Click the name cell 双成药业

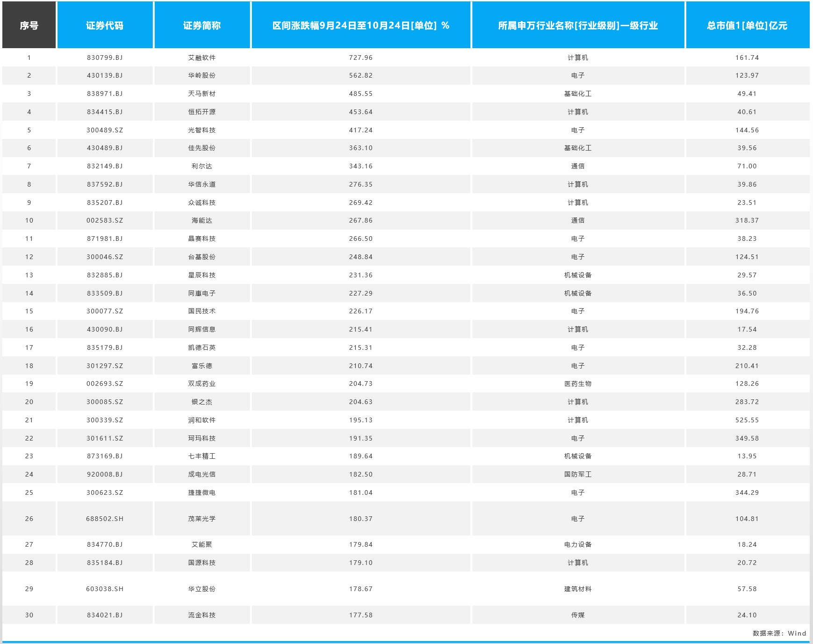202,384
